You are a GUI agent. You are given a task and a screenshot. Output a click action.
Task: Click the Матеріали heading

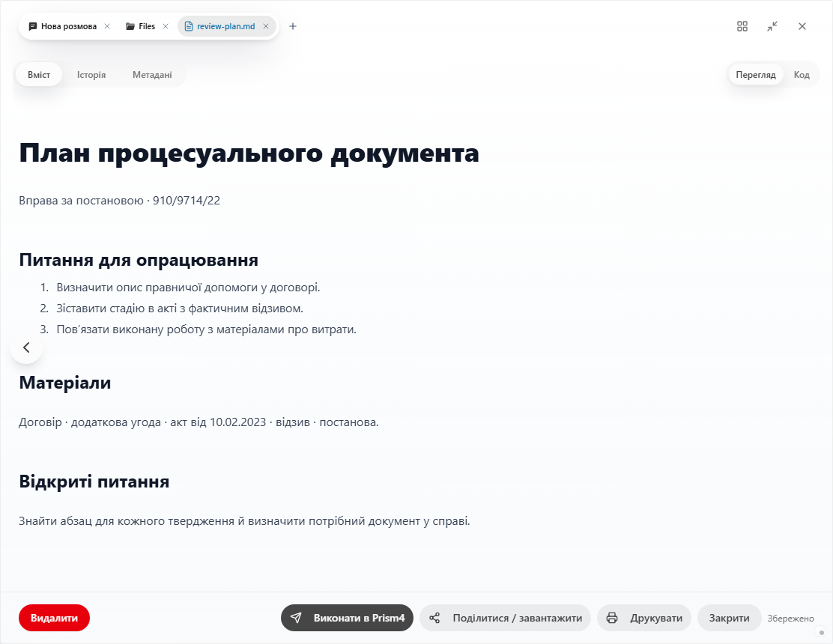pos(65,382)
